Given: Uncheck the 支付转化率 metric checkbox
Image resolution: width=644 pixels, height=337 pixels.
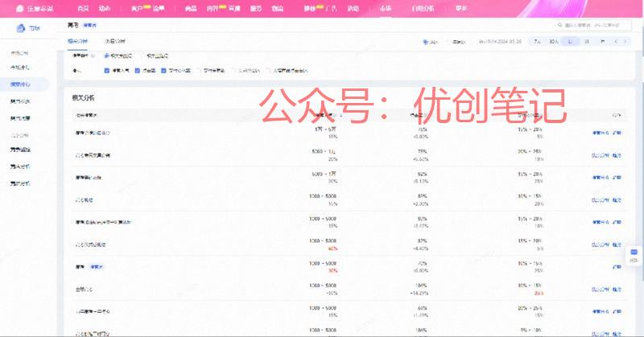Looking at the screenshot, I should pyautogui.click(x=163, y=71).
